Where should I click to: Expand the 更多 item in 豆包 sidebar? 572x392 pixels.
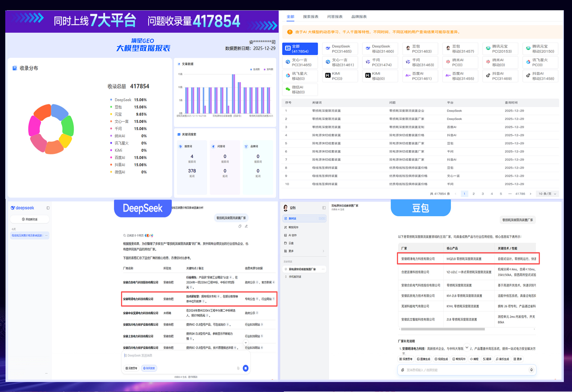(292, 251)
